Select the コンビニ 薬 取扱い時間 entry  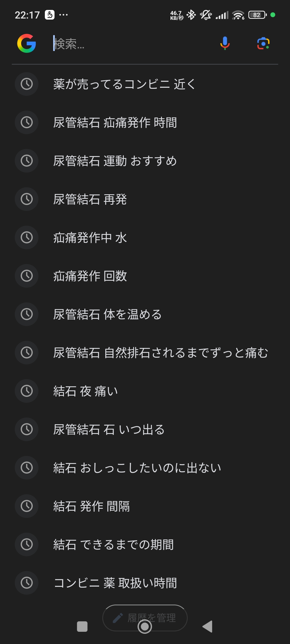pyautogui.click(x=115, y=583)
